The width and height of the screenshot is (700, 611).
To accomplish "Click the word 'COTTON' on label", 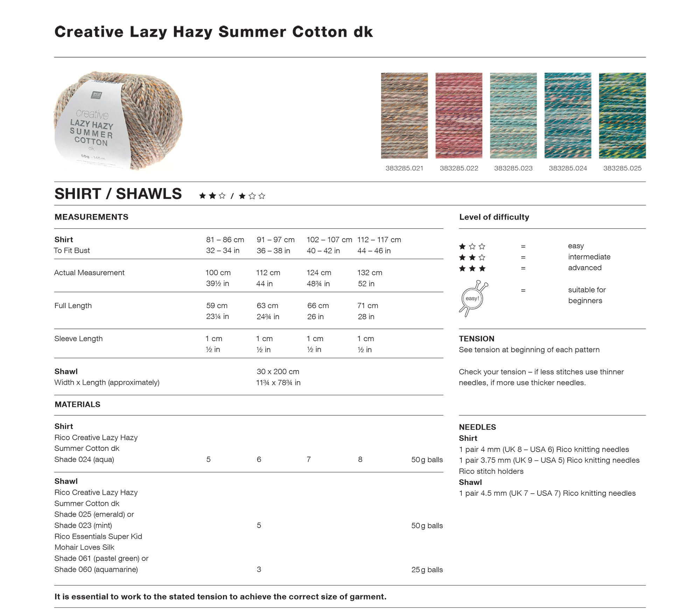I will coord(91,142).
